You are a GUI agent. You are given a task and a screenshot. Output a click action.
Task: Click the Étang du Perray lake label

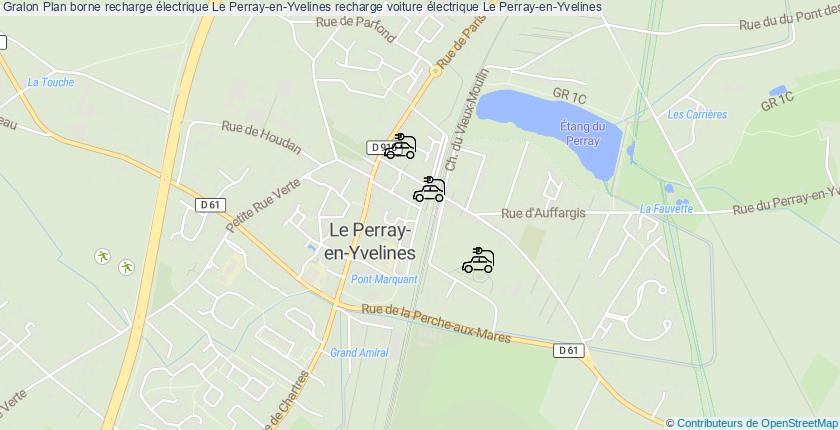click(583, 134)
